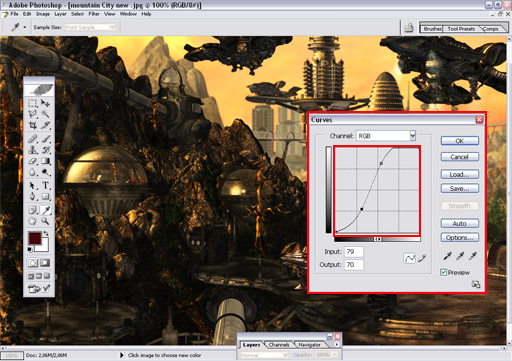Enable edit-points curve mode in Curves

[410, 258]
